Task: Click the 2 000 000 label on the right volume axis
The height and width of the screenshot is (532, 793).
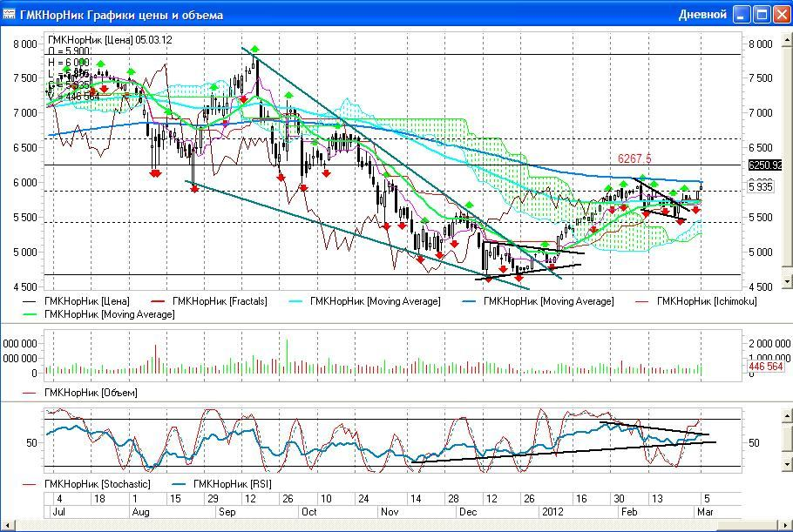Action: point(769,344)
